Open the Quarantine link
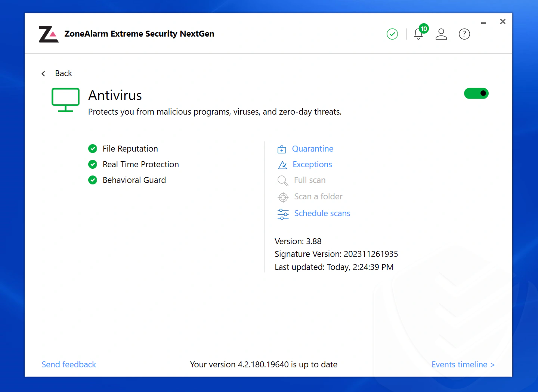 click(313, 149)
